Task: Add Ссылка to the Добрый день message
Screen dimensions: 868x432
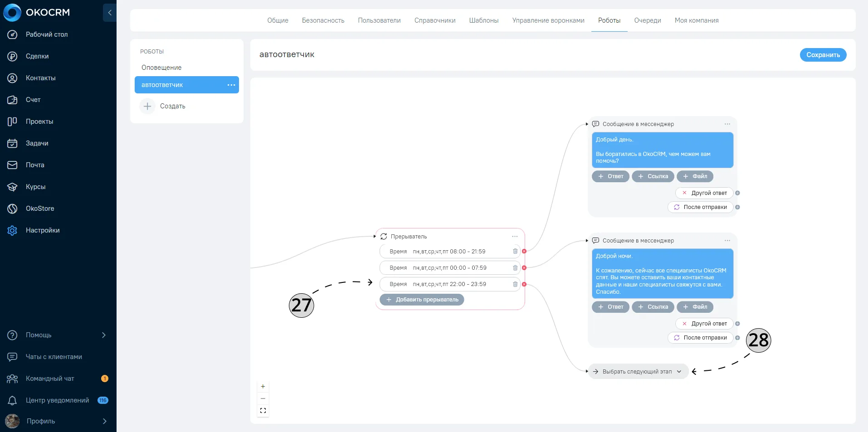Action: 653,176
